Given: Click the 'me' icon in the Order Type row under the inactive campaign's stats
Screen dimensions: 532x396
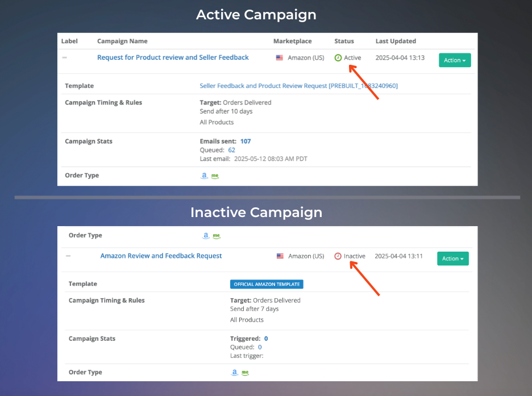Looking at the screenshot, I should [x=245, y=372].
